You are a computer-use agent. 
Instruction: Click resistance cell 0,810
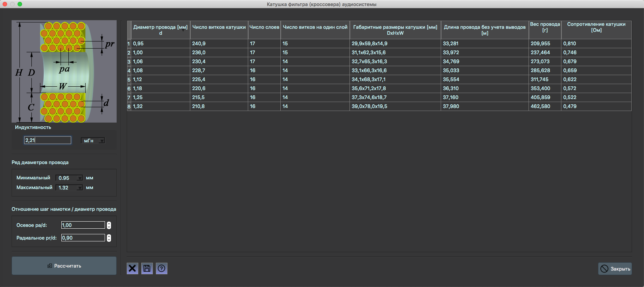coord(597,44)
